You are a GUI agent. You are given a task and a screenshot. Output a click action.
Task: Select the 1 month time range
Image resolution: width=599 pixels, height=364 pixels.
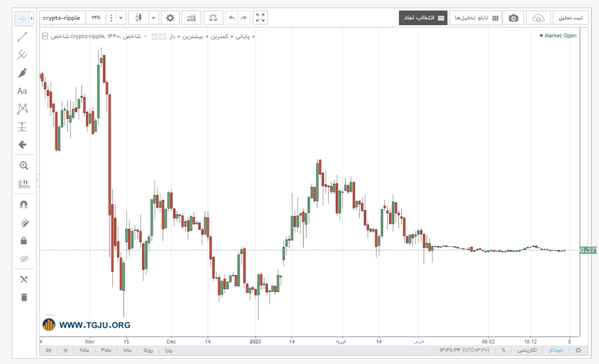click(x=127, y=350)
